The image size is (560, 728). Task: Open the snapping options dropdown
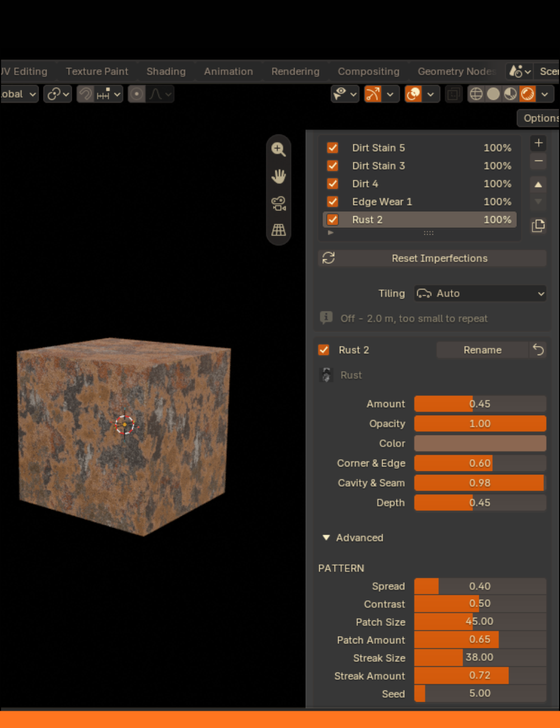pyautogui.click(x=109, y=94)
